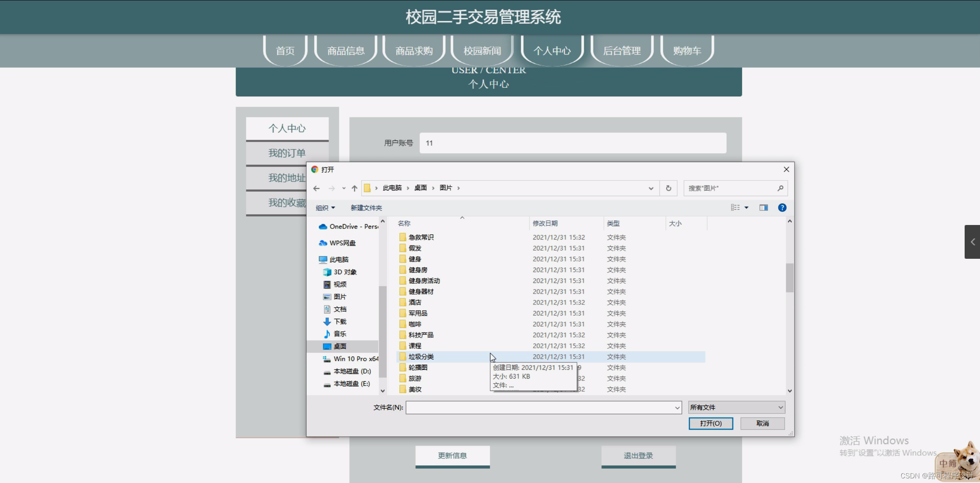Open the 购物车 menu item
This screenshot has width=980, height=483.
(686, 50)
